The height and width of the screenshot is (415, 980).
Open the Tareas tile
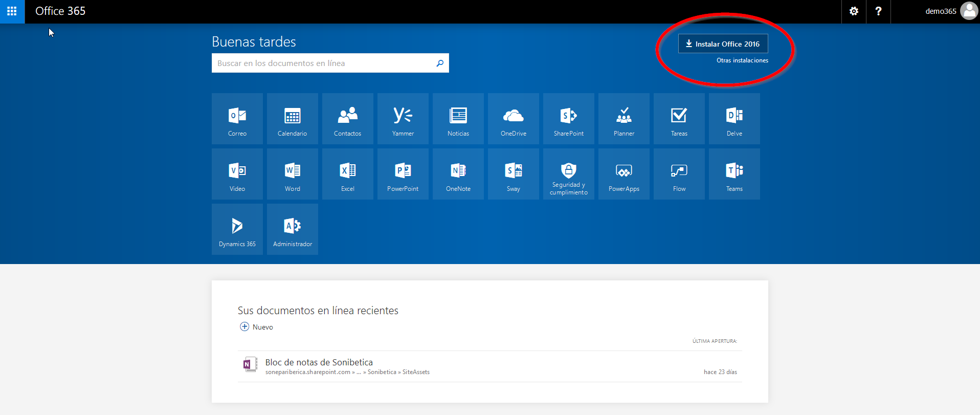click(679, 119)
